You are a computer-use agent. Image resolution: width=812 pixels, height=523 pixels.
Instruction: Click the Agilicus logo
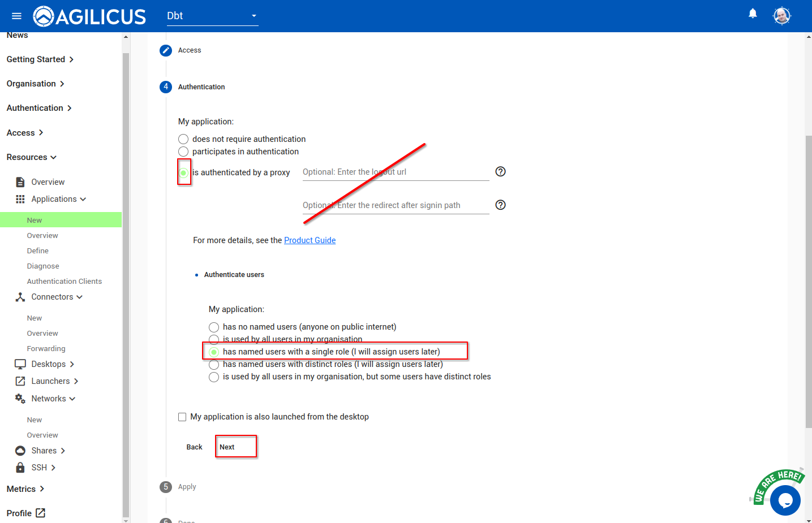89,16
